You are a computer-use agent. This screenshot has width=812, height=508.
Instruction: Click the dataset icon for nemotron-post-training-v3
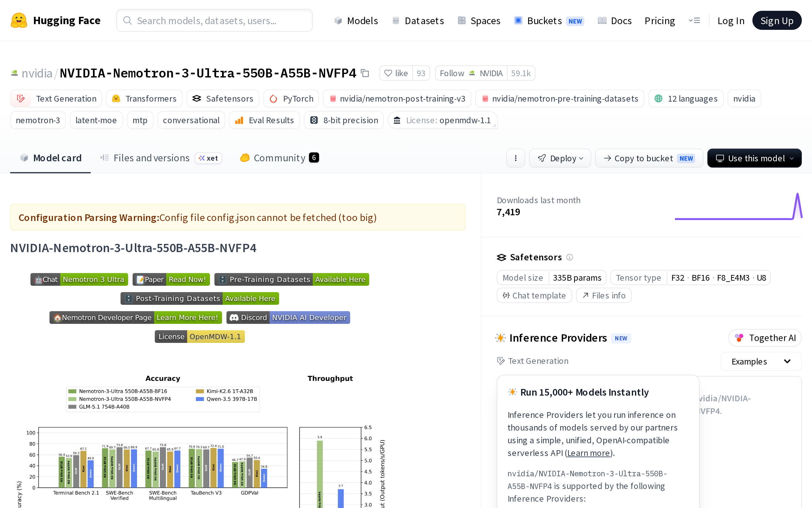(333, 99)
